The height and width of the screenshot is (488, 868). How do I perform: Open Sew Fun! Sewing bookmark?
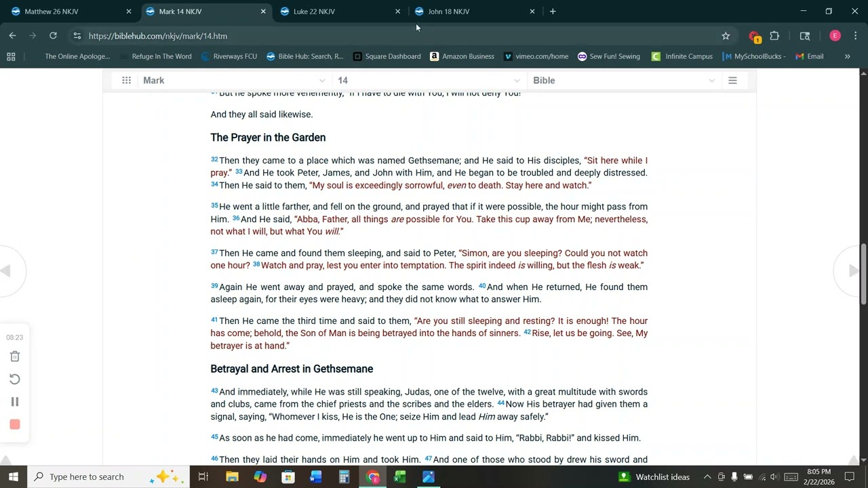click(x=609, y=57)
